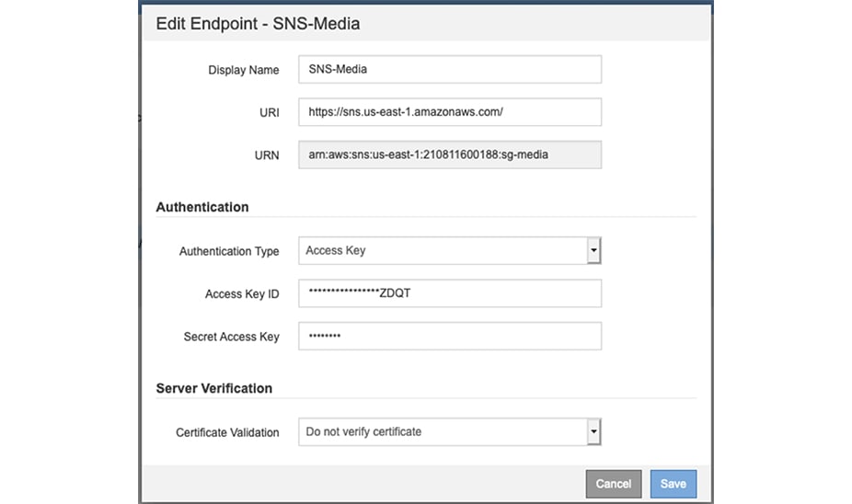The height and width of the screenshot is (504, 852).
Task: Click the Authentication Type dropdown arrow
Action: [x=593, y=250]
